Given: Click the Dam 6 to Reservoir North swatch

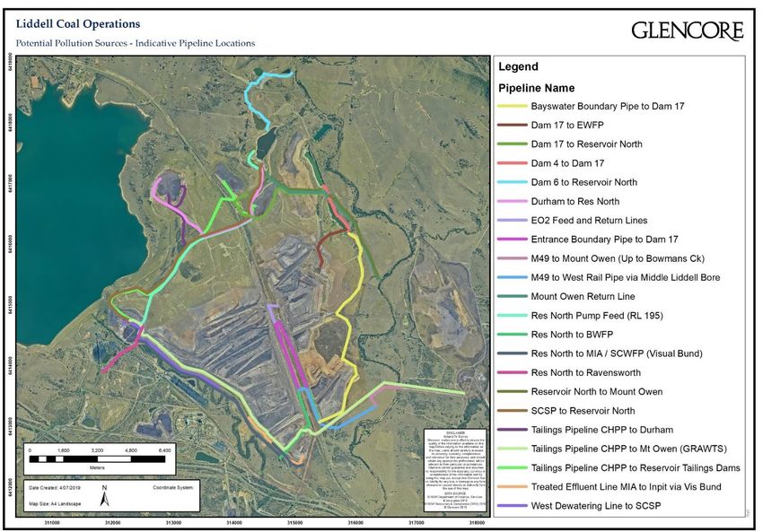Looking at the screenshot, I should [x=512, y=183].
